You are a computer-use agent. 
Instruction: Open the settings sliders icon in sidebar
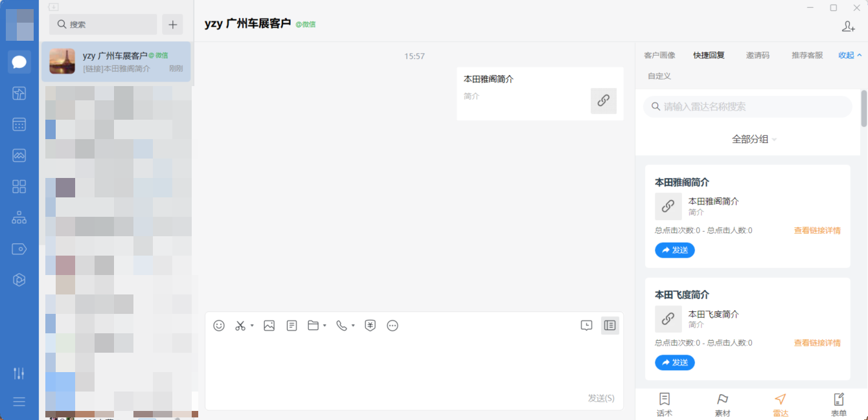tap(19, 373)
